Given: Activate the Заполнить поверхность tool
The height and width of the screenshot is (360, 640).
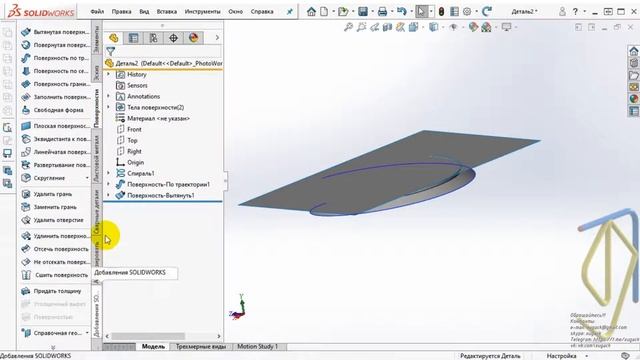Looking at the screenshot, I should click(55, 97).
